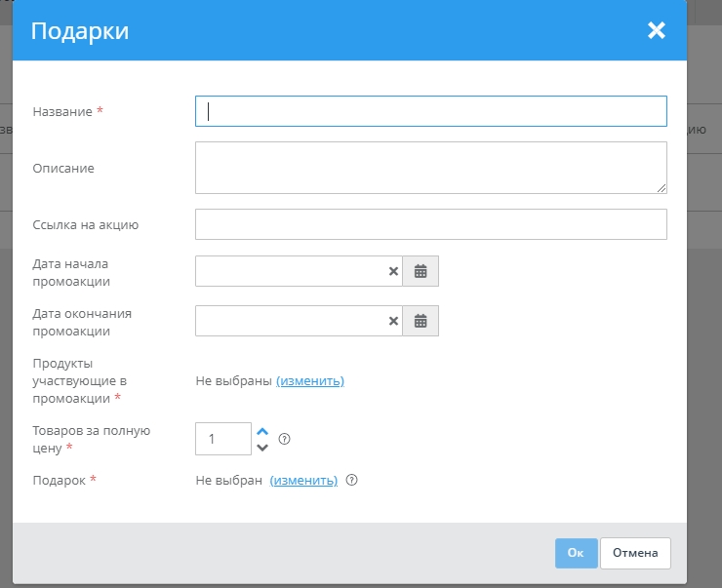Clear the Дата начала промоакции field
Image resolution: width=722 pixels, height=588 pixels.
(394, 271)
